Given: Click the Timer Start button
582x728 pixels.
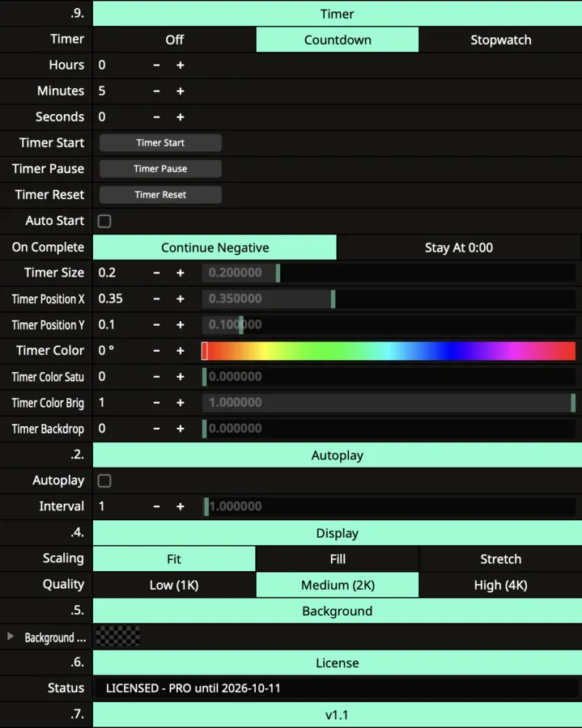Looking at the screenshot, I should (x=160, y=142).
